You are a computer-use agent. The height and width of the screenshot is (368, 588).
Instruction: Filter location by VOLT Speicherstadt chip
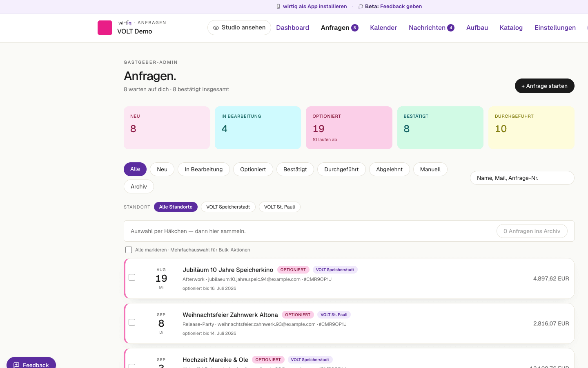click(x=228, y=207)
